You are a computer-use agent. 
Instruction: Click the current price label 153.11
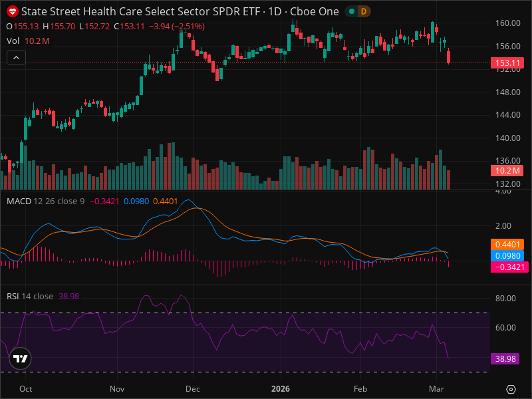pos(507,63)
